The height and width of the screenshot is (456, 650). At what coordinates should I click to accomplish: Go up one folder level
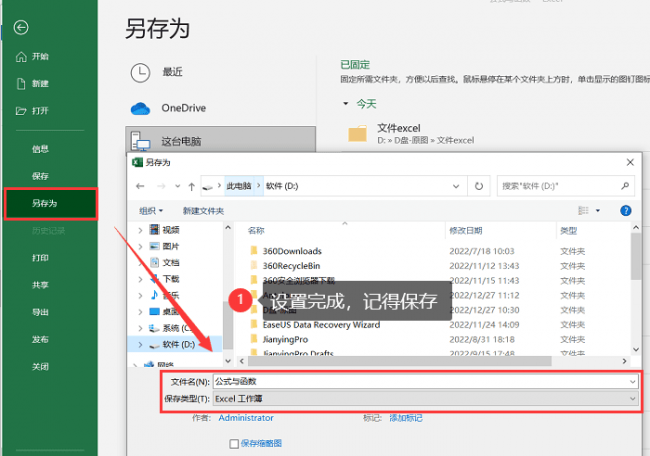(x=192, y=187)
